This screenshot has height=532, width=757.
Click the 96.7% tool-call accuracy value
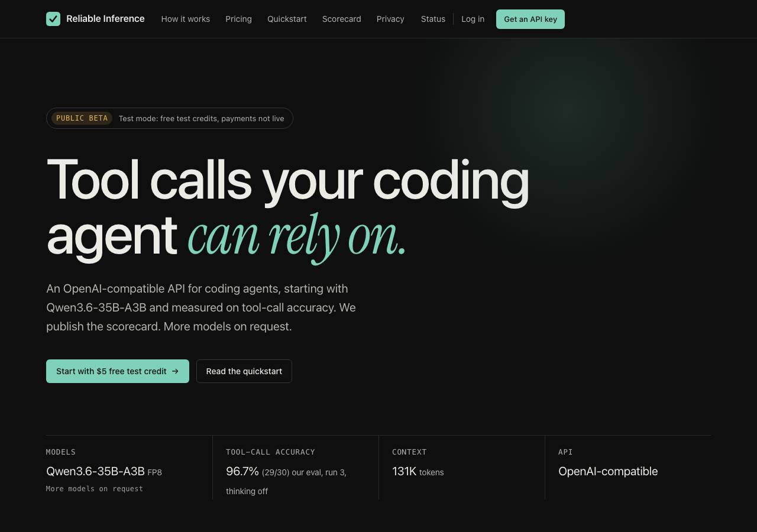[242, 471]
